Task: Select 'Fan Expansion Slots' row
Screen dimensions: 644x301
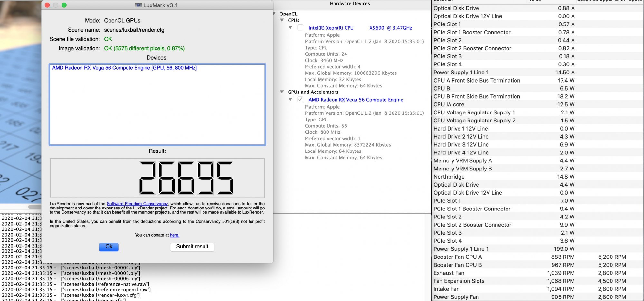Action: tap(537, 281)
